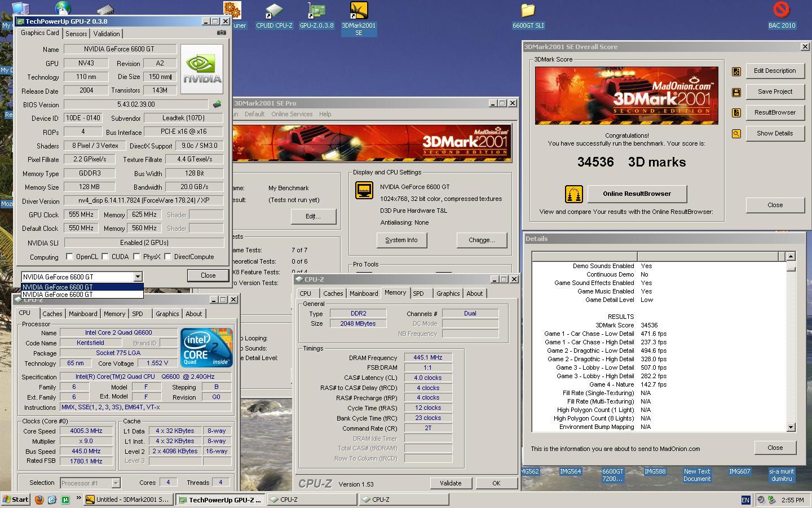Screen dimensions: 812x508
Task: Click the Edit... button in 3DMark2001
Action: click(313, 216)
